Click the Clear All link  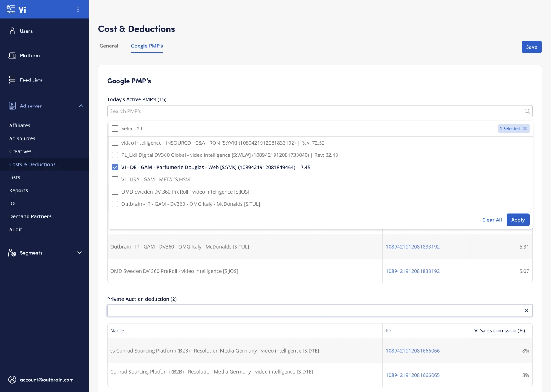pos(492,220)
